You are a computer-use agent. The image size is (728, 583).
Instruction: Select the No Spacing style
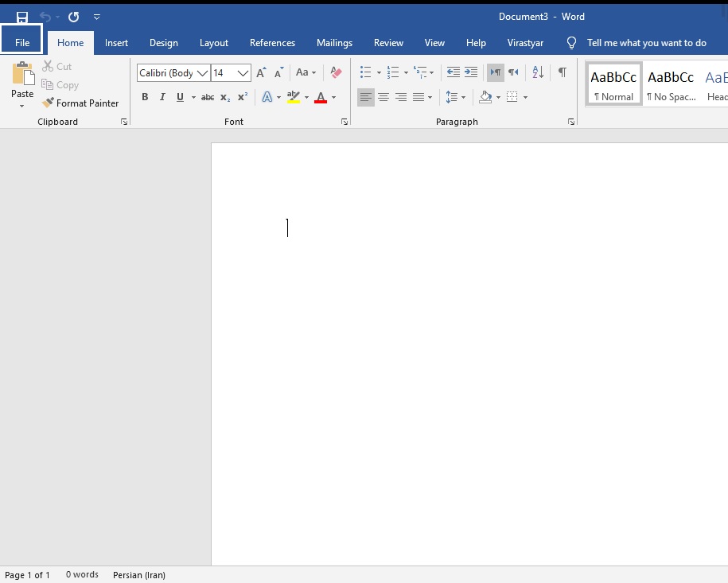671,84
